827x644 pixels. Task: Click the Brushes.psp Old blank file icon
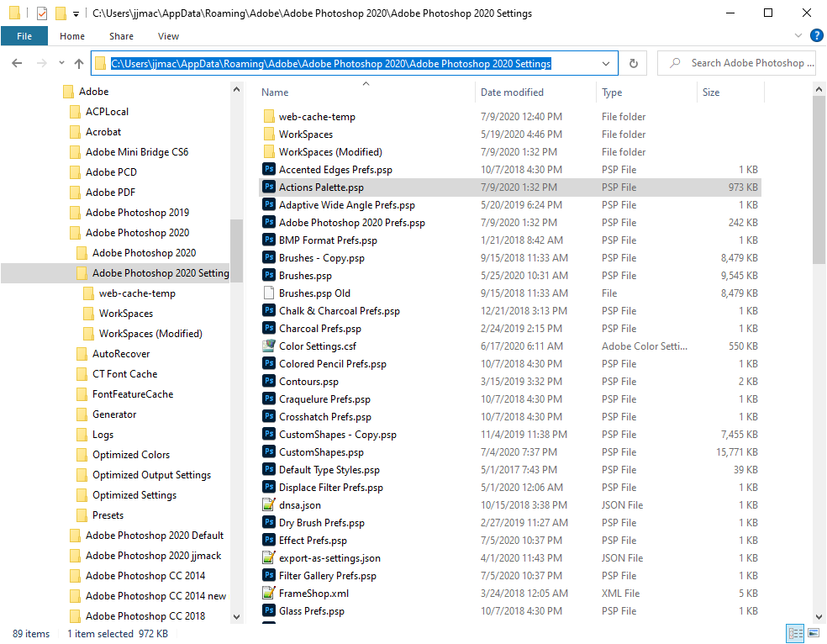[x=269, y=293]
